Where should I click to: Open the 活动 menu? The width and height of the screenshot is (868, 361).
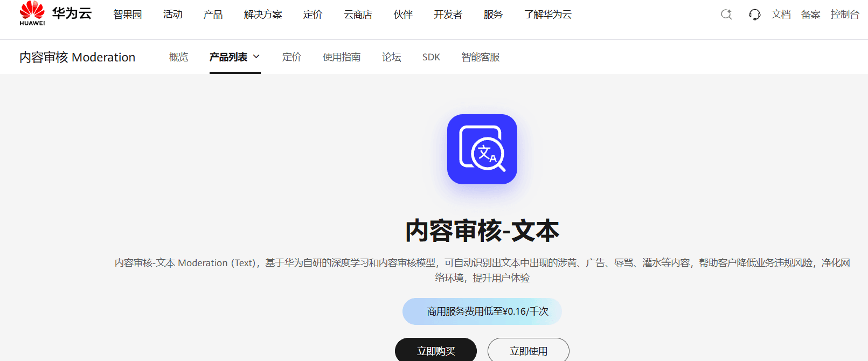[173, 15]
